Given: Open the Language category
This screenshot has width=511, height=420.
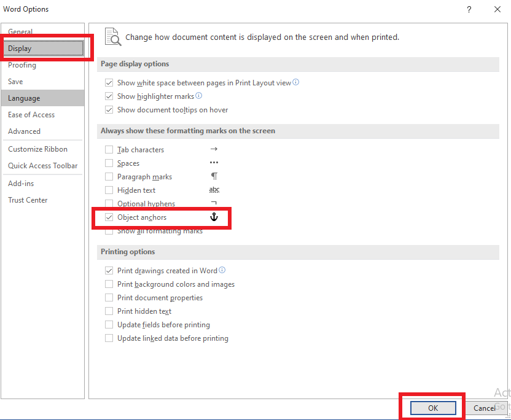Looking at the screenshot, I should (42, 98).
